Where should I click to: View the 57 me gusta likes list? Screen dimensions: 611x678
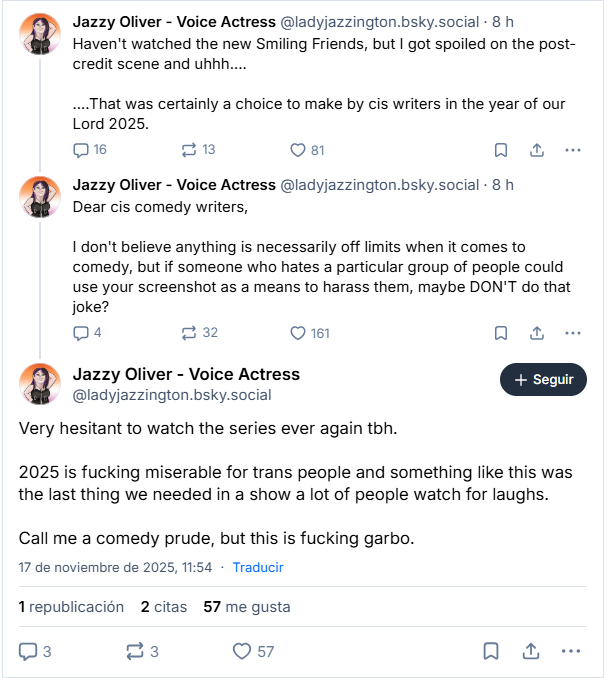246,606
